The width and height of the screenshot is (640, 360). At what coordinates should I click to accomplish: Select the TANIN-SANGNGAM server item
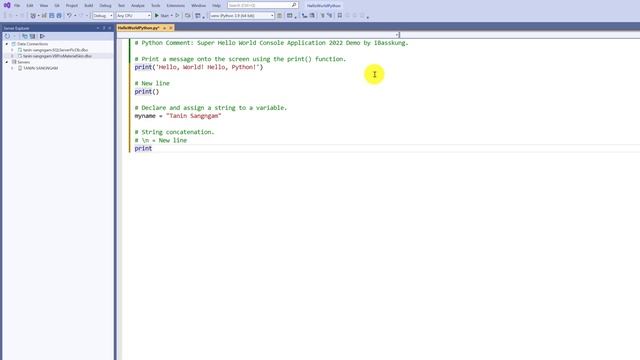click(x=40, y=68)
